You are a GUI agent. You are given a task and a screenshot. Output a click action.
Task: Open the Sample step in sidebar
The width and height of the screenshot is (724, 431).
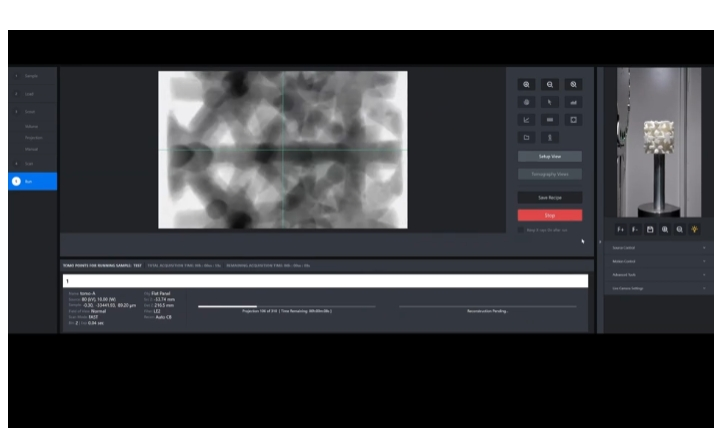[x=32, y=76]
